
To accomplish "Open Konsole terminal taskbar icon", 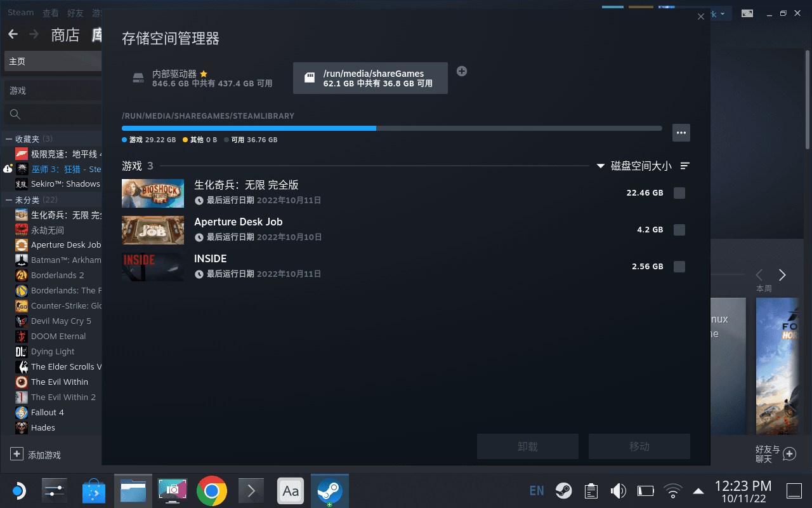I will [251, 491].
